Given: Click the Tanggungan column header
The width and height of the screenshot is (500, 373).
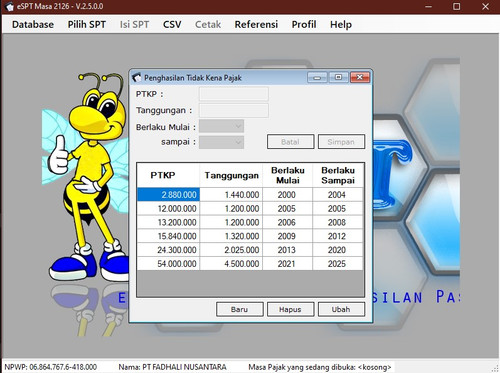Looking at the screenshot, I should [231, 175].
